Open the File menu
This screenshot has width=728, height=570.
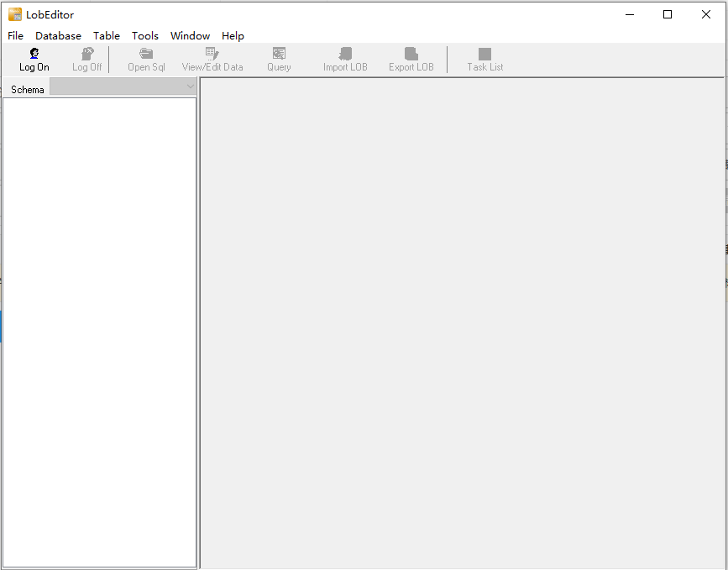pos(16,36)
